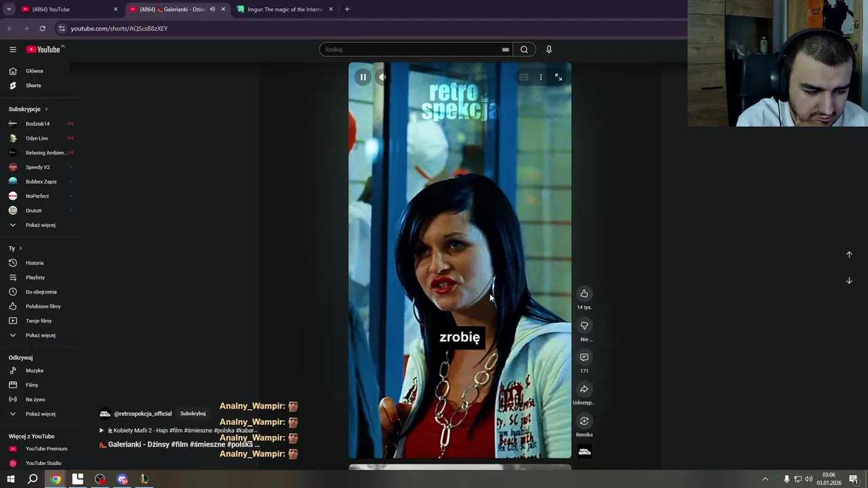Switch to the Imgur browser tab
Screen dimensions: 868x488
coord(285,9)
